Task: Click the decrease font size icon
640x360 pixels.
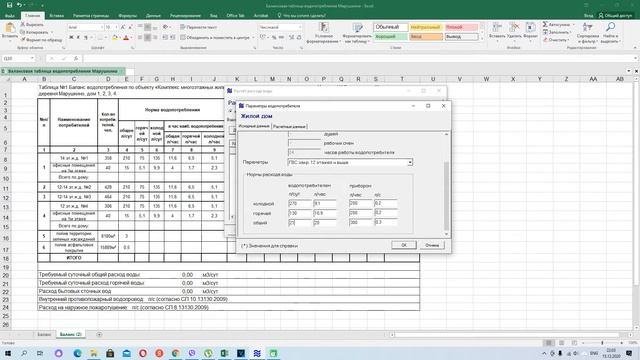Action: point(130,27)
